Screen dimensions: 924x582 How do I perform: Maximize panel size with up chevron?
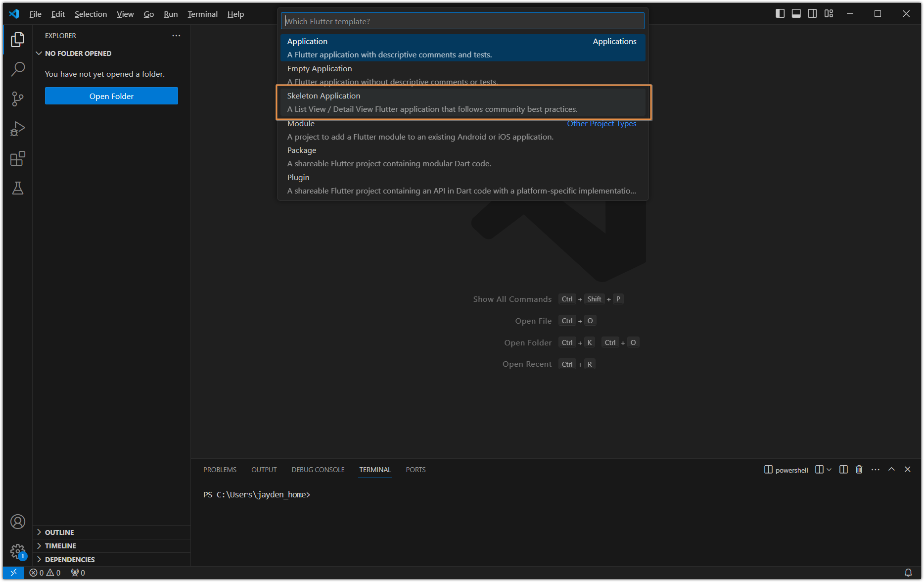(x=891, y=470)
